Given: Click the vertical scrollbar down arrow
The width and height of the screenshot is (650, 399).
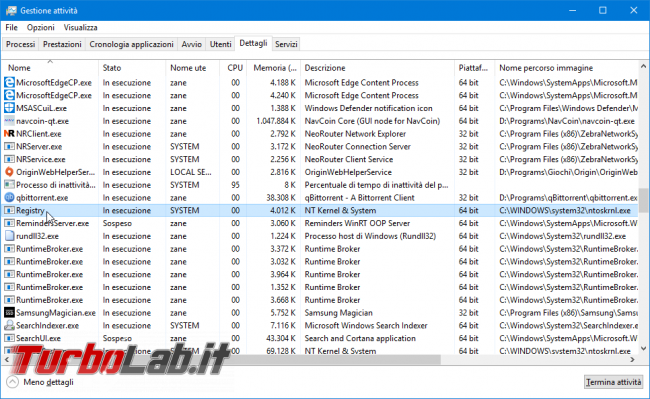Looking at the screenshot, I should click(643, 348).
